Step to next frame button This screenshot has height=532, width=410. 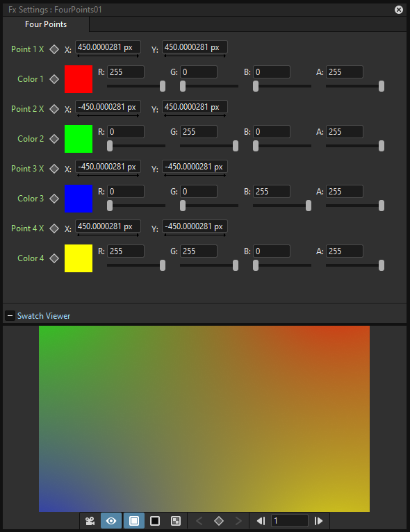(x=318, y=521)
